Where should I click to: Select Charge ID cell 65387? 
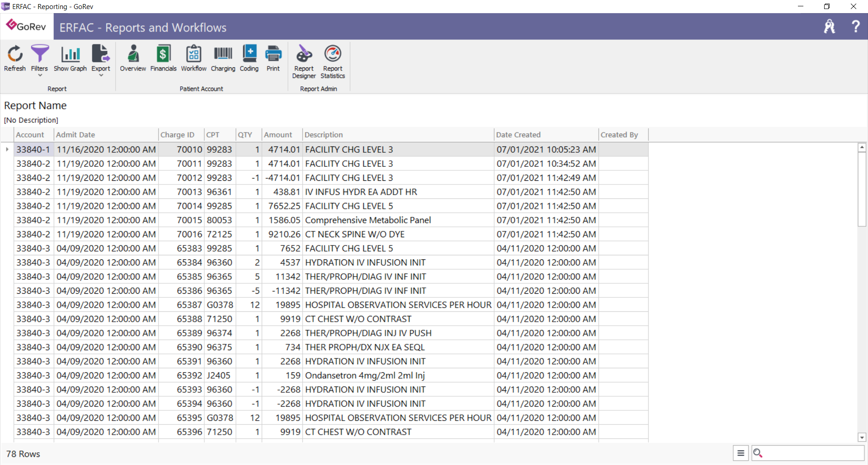181,305
